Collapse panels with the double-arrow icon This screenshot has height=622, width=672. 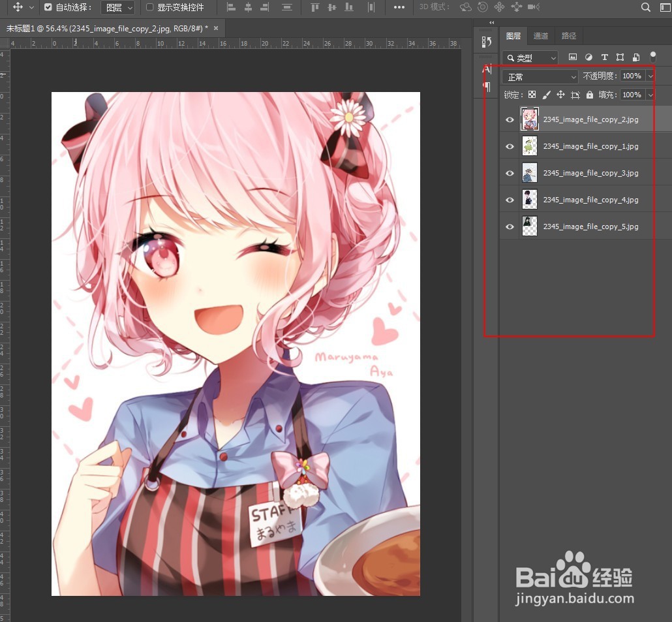(491, 22)
